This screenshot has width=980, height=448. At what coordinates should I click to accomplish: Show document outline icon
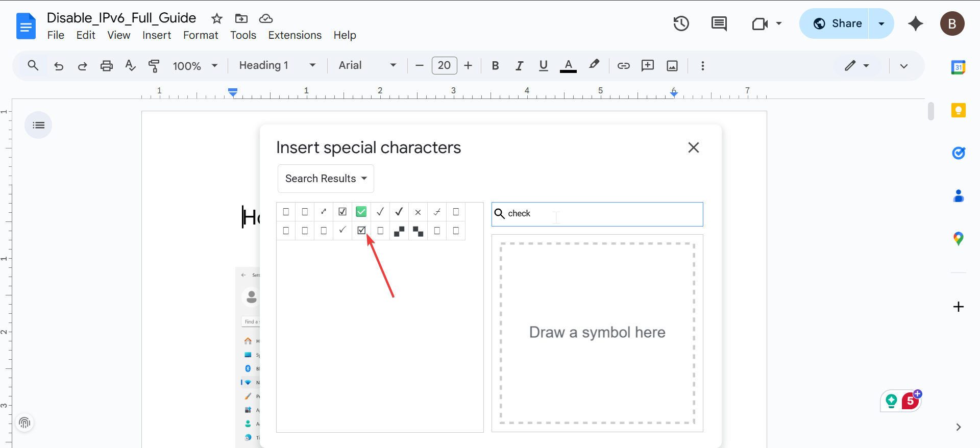tap(38, 125)
